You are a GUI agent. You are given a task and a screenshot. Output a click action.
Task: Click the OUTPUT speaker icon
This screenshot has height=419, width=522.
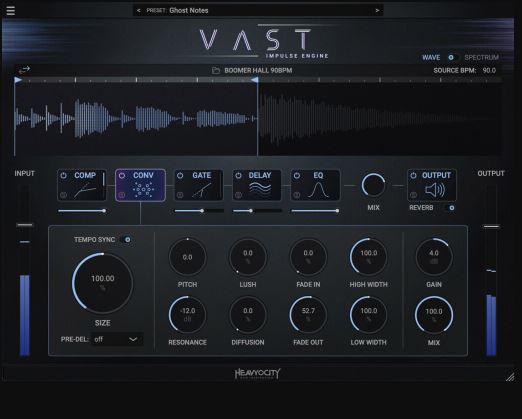click(x=435, y=190)
